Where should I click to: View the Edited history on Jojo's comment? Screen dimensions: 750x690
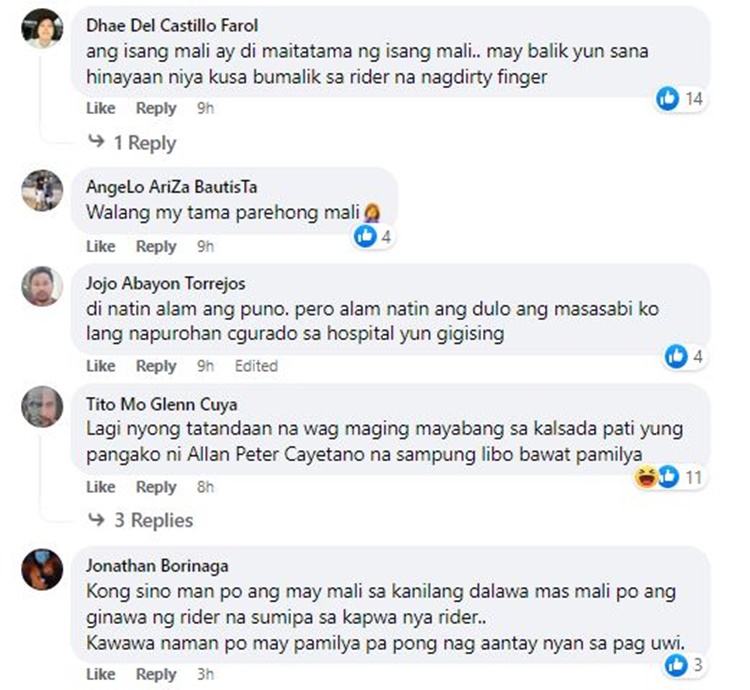(x=256, y=366)
